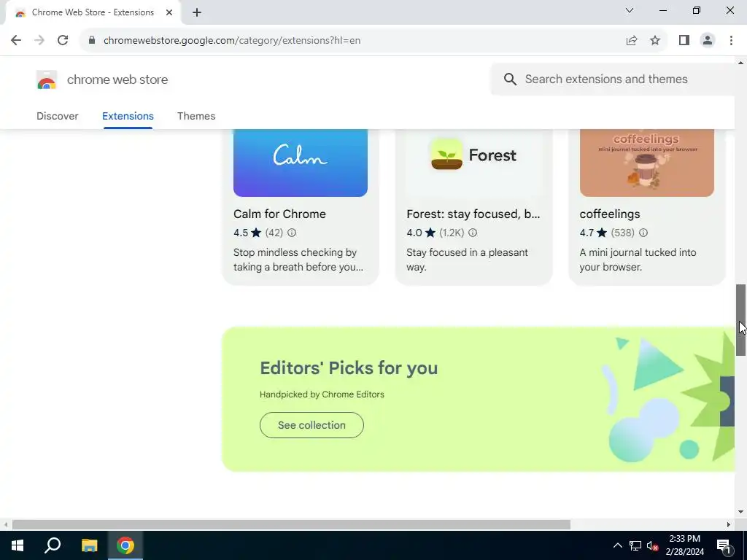Launch File Explorer from the taskbar
The image size is (747, 560).
[89, 545]
